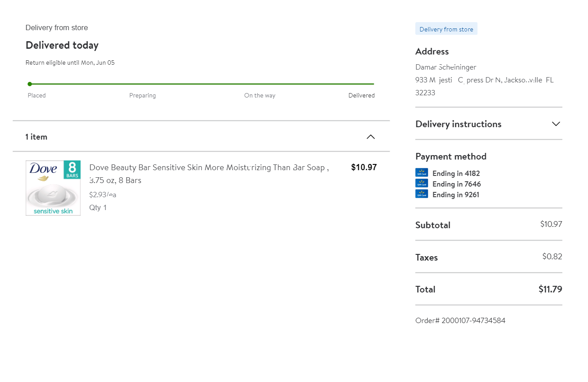Viewport: 588px width, 382px height.
Task: Click the gift card icon ending in 7646
Action: 422,183
